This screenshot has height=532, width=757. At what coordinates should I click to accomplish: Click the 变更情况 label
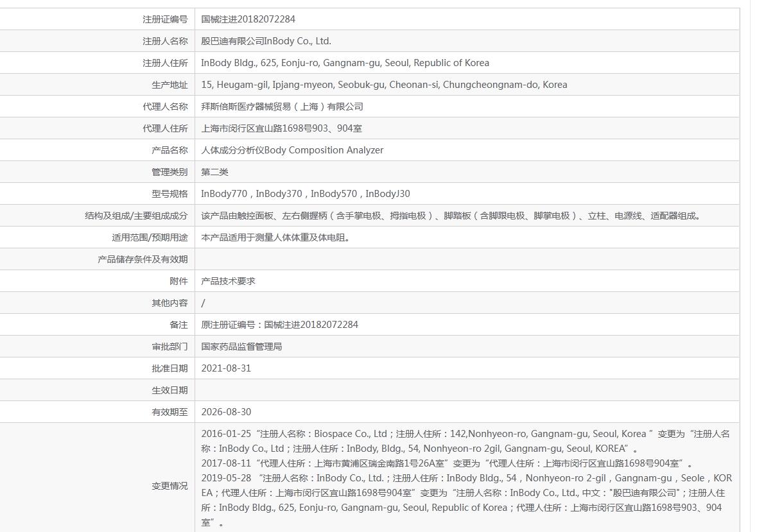coord(170,486)
